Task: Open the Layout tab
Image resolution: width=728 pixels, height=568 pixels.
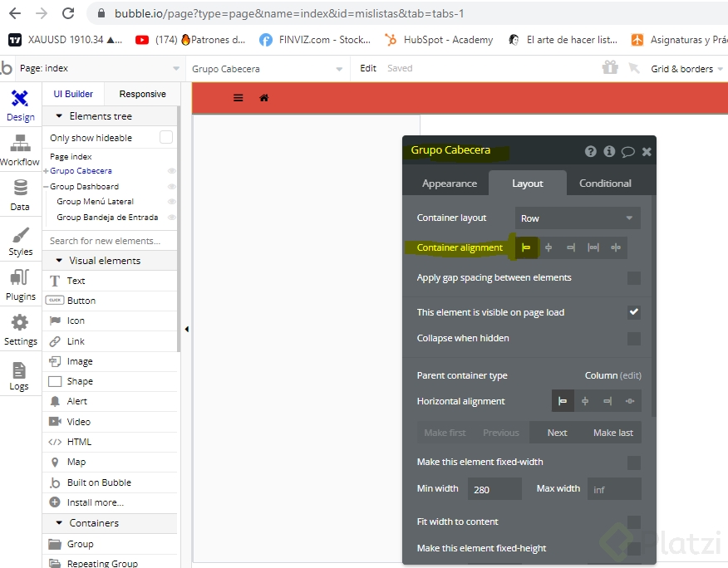Action: pos(528,184)
